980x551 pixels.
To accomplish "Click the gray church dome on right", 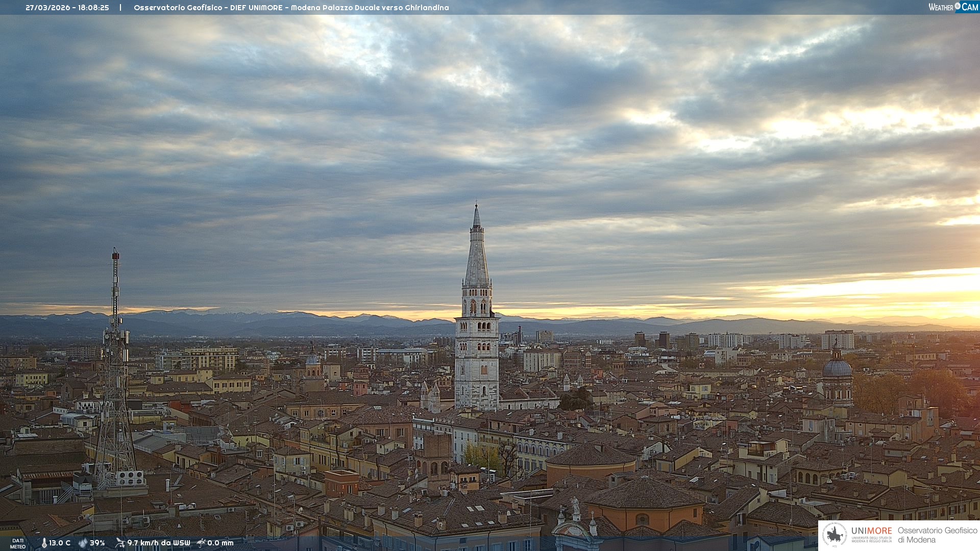I will (x=837, y=368).
